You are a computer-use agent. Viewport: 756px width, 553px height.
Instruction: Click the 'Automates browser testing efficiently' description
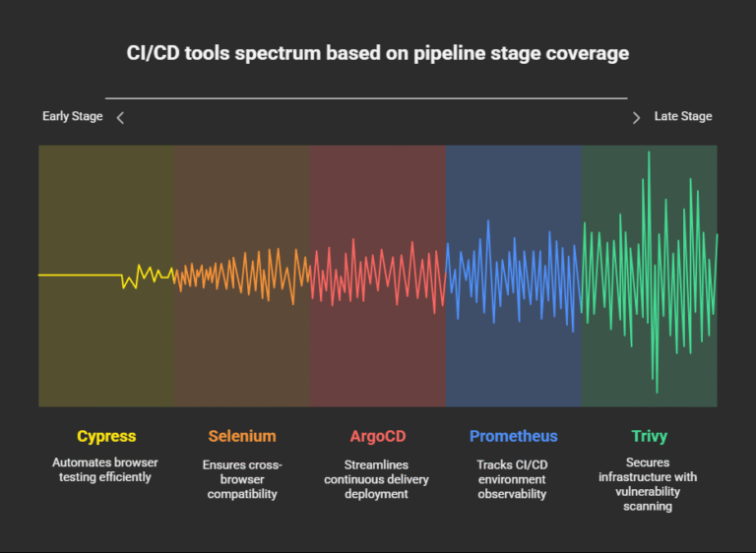(x=105, y=469)
